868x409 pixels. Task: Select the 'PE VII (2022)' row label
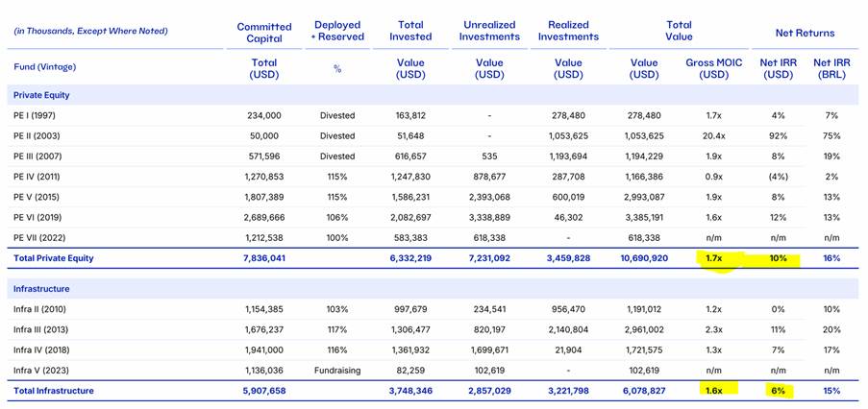(x=38, y=238)
